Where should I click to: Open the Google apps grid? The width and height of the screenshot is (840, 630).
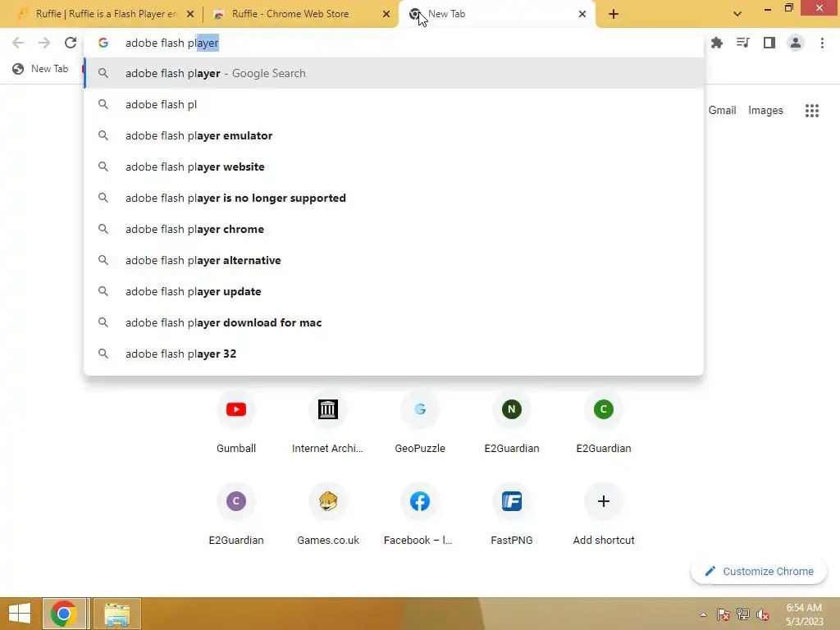[811, 111]
